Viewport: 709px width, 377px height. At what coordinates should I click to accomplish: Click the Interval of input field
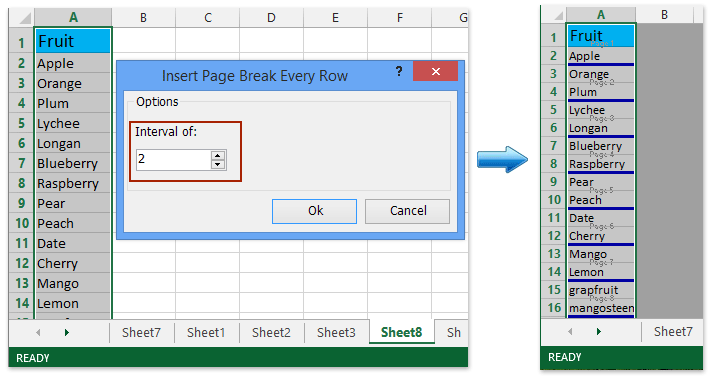pos(174,160)
